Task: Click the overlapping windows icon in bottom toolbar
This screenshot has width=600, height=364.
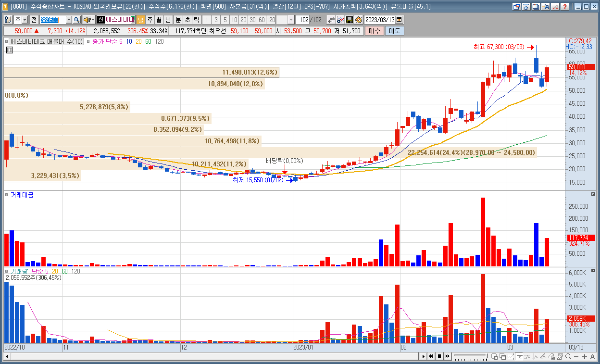Action: (x=502, y=356)
